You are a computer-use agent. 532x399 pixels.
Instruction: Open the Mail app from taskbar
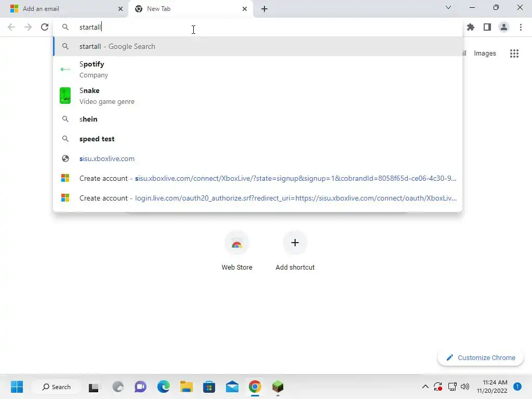click(x=232, y=387)
